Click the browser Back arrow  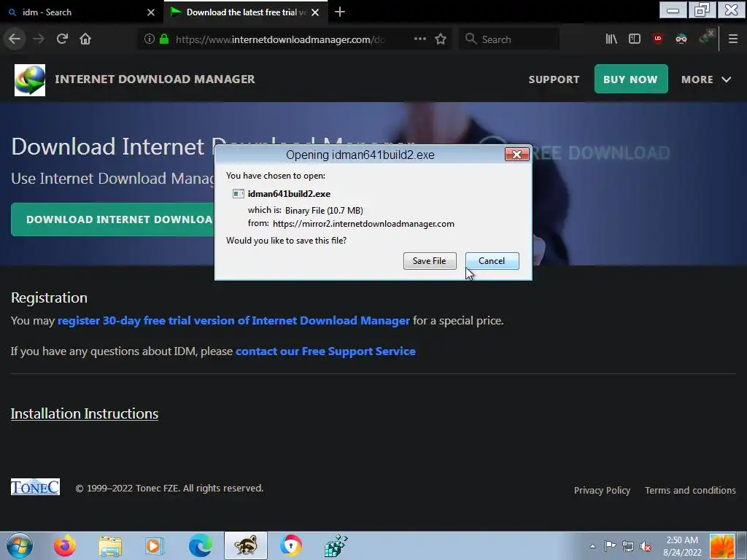pos(15,39)
